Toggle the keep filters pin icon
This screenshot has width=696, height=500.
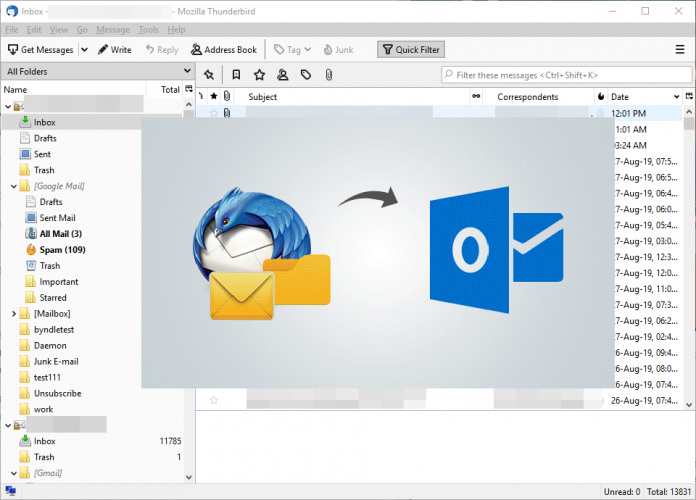[x=209, y=75]
